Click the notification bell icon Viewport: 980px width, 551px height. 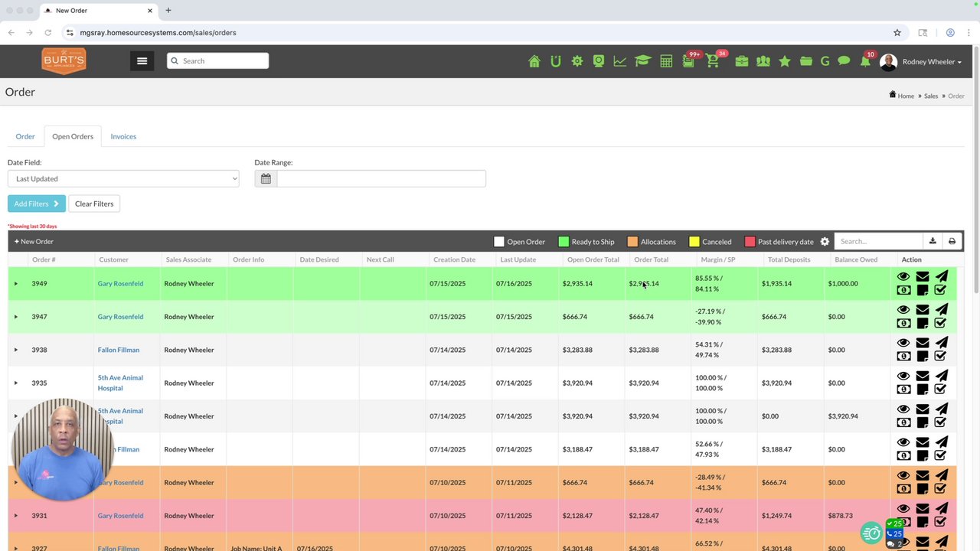pos(865,61)
